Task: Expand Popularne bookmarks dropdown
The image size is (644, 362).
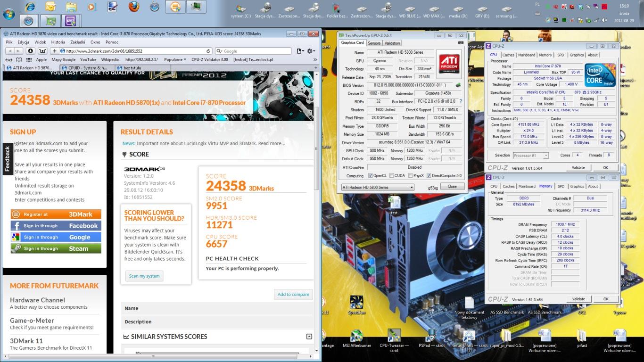Action: pos(174,60)
